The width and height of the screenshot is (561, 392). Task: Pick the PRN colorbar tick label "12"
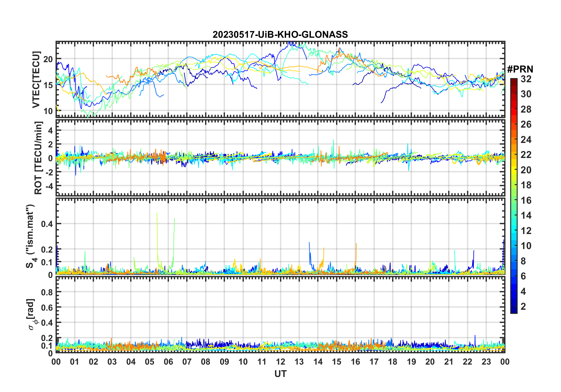click(526, 231)
